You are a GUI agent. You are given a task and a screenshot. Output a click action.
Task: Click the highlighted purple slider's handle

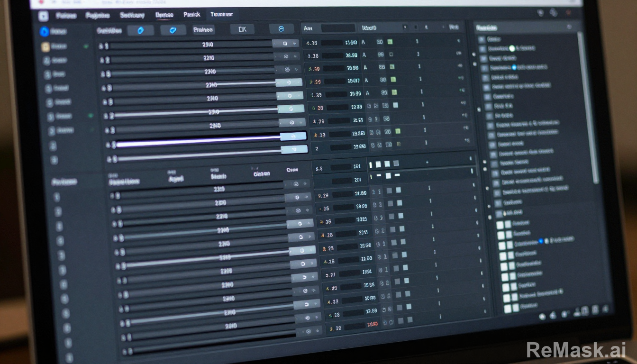point(293,136)
